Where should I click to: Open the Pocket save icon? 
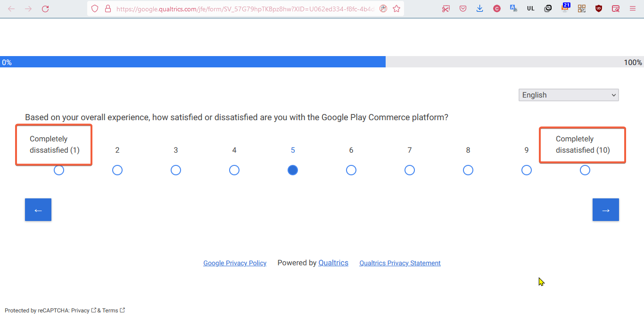463,8
